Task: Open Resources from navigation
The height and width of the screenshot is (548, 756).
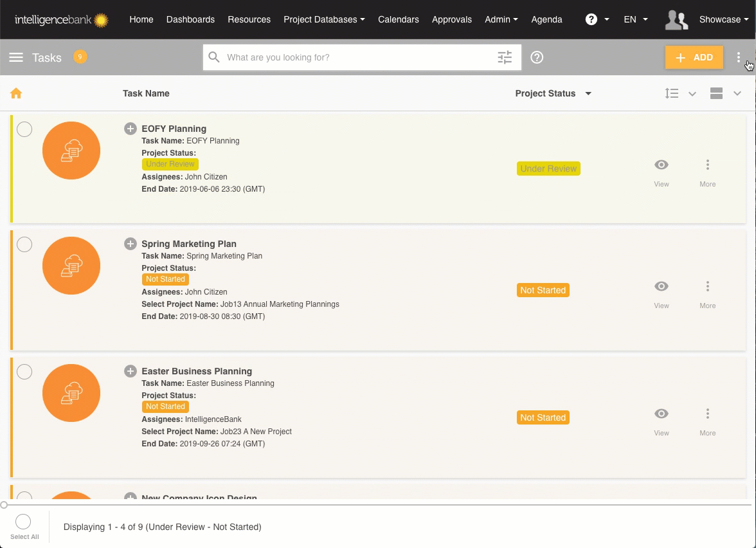Action: [x=249, y=19]
